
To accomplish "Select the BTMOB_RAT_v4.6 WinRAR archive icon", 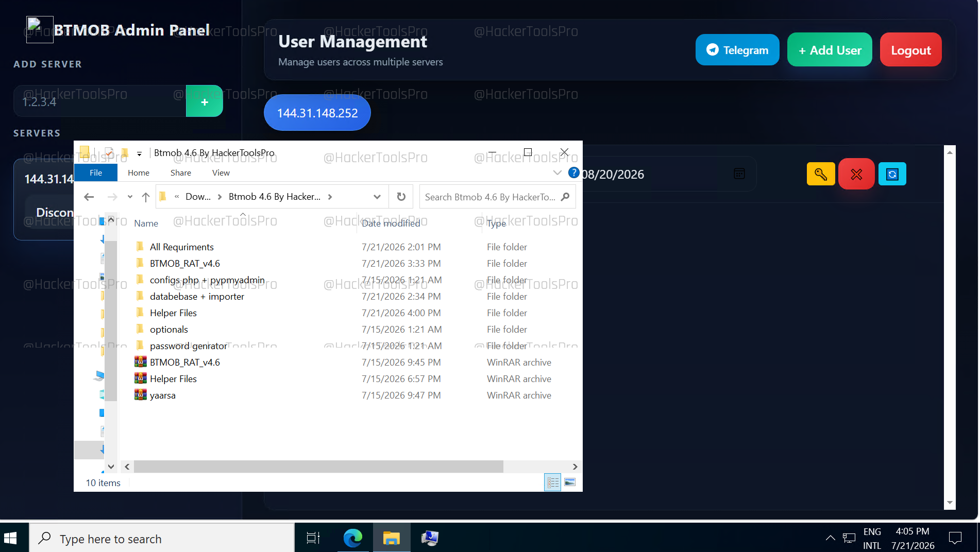I will [x=140, y=362].
